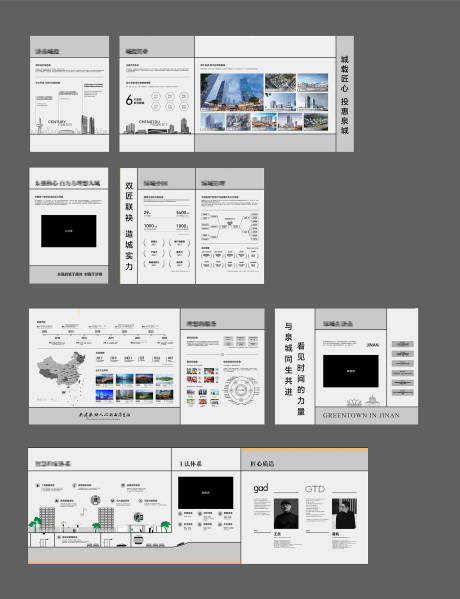Image resolution: width=460 pixels, height=599 pixels.
Task: Click the black video placeholder beside JINAN
Action: point(351,371)
